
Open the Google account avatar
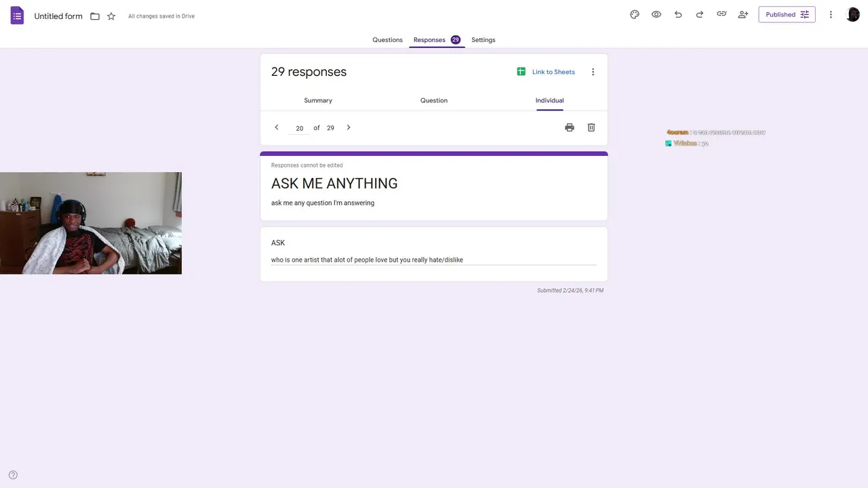853,14
